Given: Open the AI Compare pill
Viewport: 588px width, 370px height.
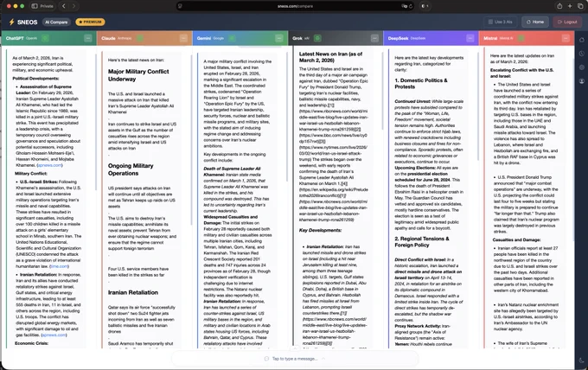Looking at the screenshot, I should click(56, 22).
